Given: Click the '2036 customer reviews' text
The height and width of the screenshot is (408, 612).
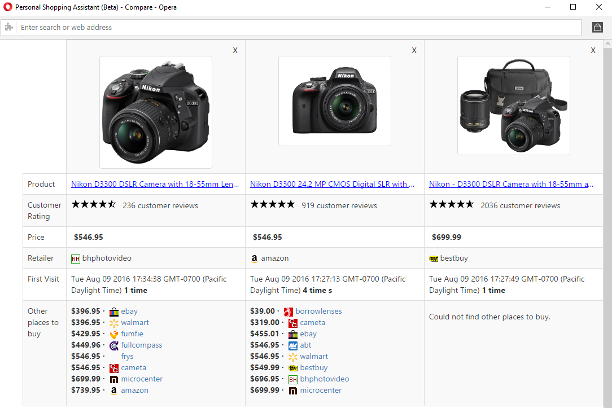Looking at the screenshot, I should click(520, 206).
